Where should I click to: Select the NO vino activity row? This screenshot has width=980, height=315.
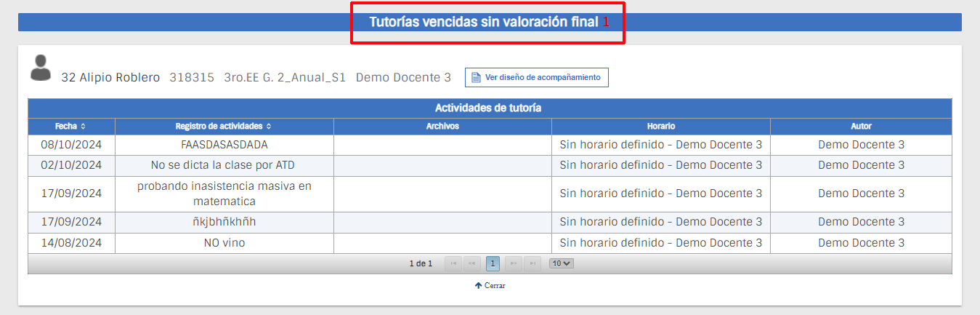tap(224, 243)
